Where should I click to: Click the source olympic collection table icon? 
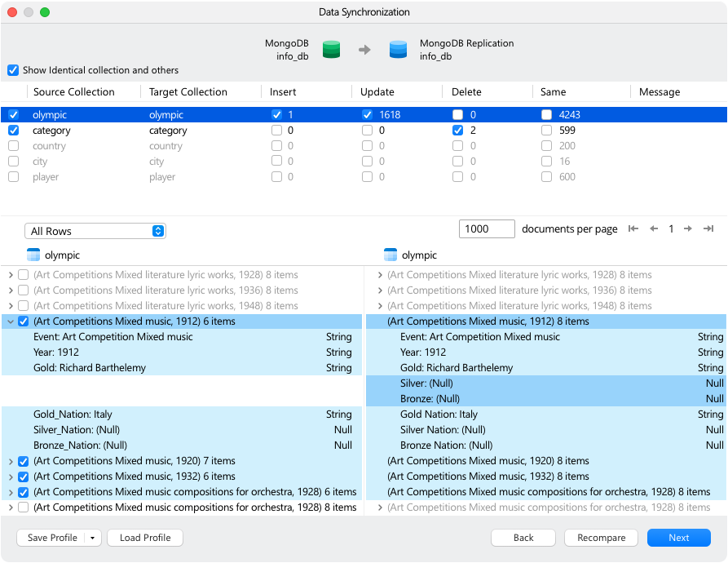(x=33, y=255)
